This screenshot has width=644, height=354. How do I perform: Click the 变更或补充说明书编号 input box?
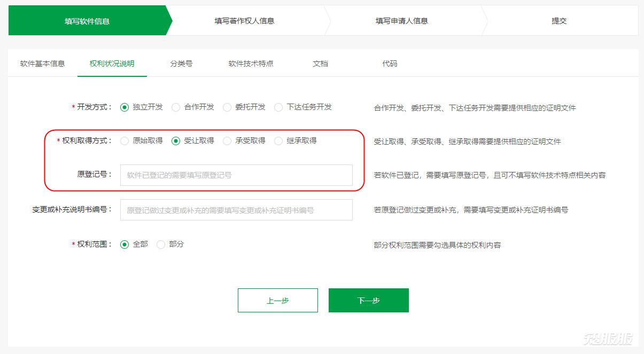tap(236, 210)
